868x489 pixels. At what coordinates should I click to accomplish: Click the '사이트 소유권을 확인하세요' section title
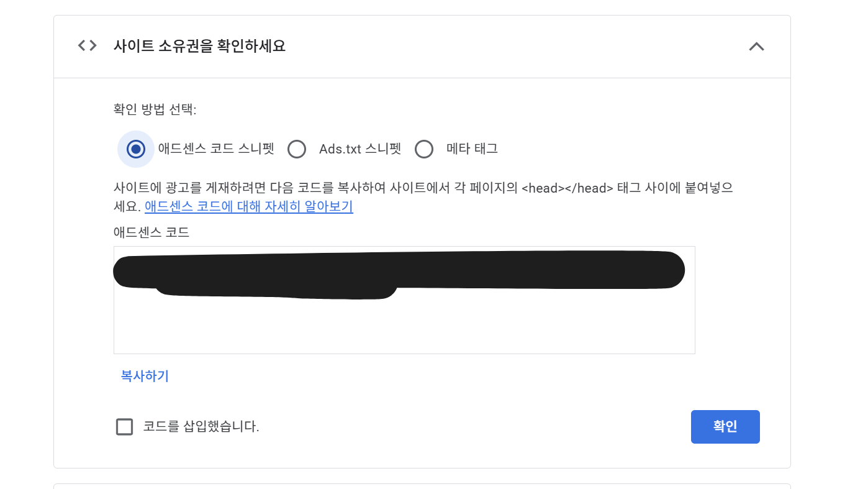(x=199, y=46)
